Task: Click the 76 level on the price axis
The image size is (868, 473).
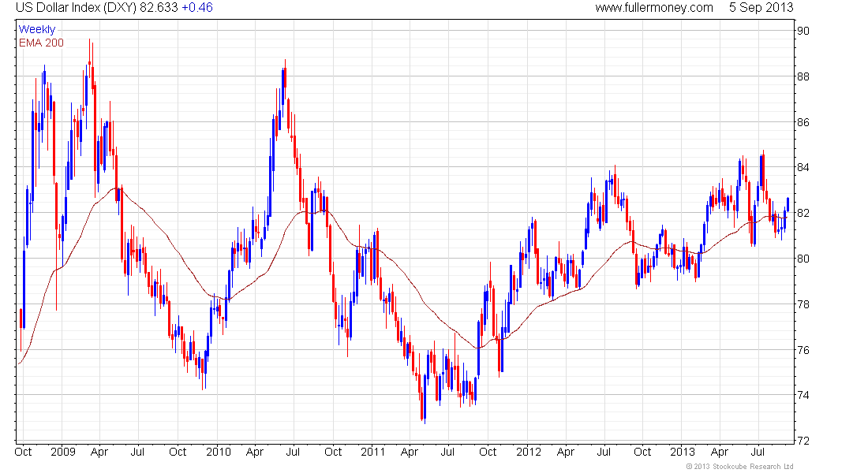Action: (x=803, y=350)
